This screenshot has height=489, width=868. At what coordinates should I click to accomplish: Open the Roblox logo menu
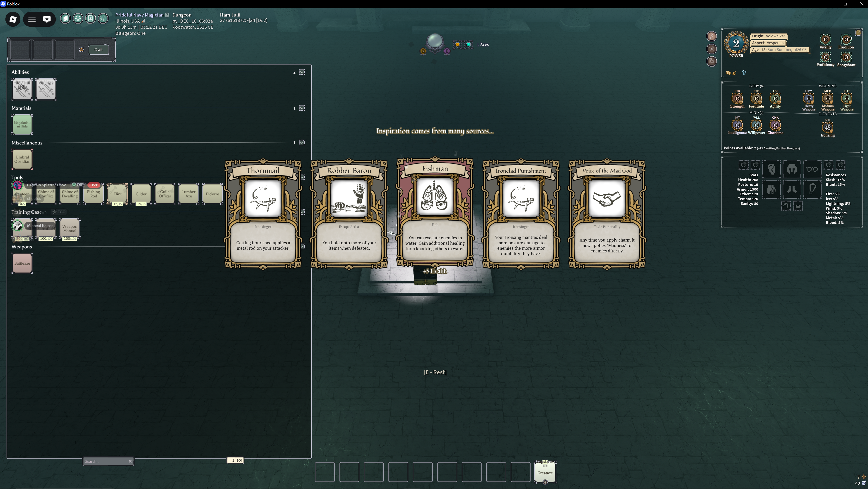coord(13,19)
